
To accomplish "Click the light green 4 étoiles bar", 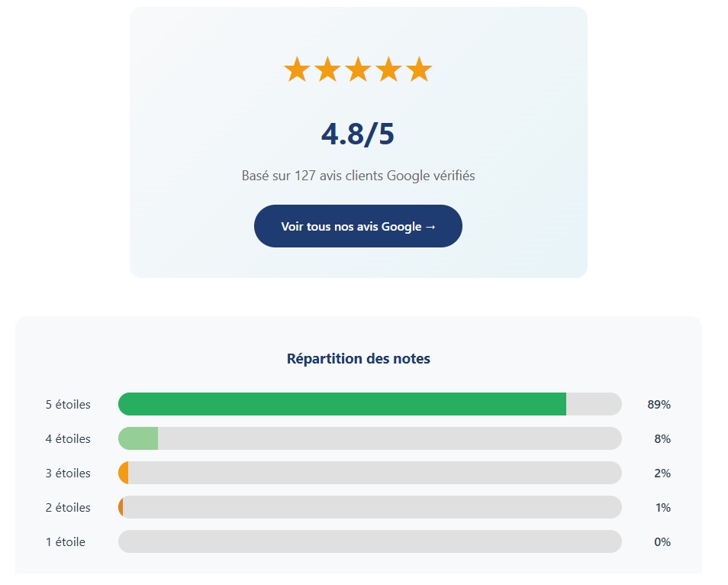I will click(139, 438).
